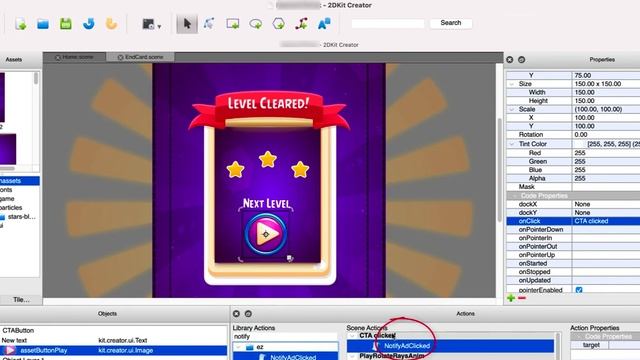
Task: Click the play button image on the canvas
Action: (266, 234)
